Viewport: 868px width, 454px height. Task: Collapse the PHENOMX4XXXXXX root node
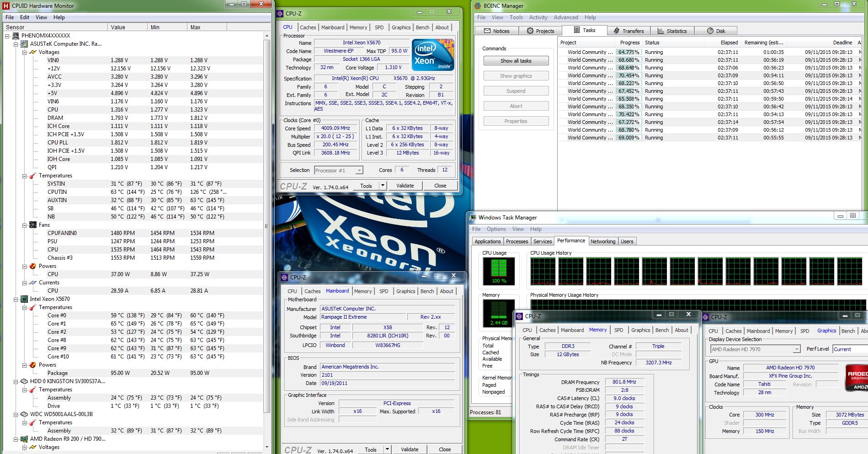[x=7, y=36]
